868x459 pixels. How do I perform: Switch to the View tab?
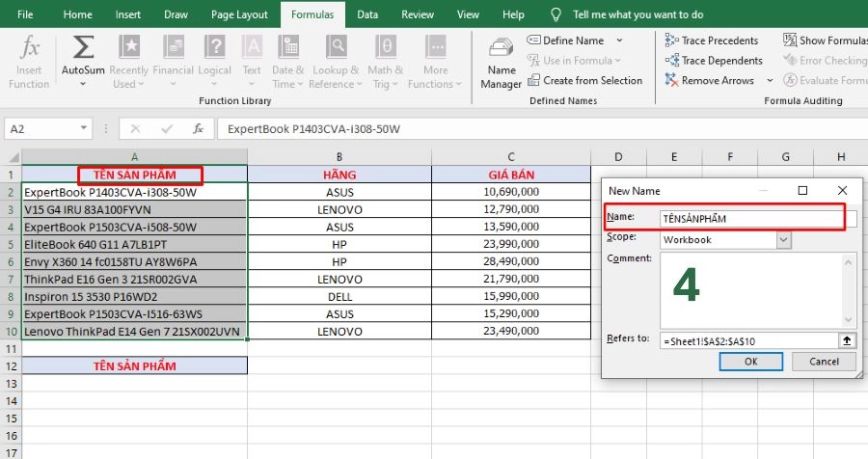click(x=468, y=14)
